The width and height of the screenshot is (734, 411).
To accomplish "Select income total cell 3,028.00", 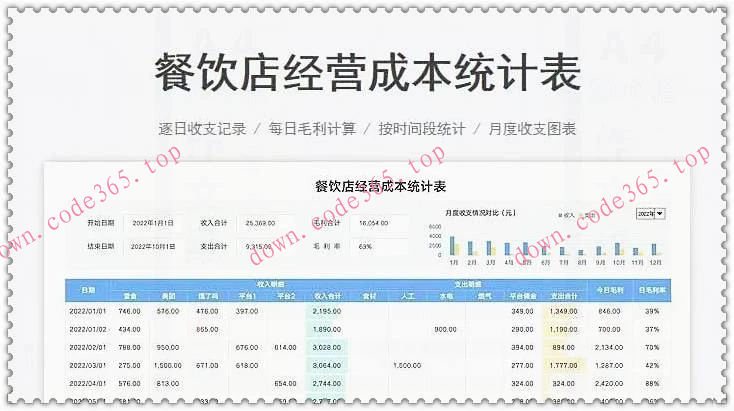I will point(327,347).
